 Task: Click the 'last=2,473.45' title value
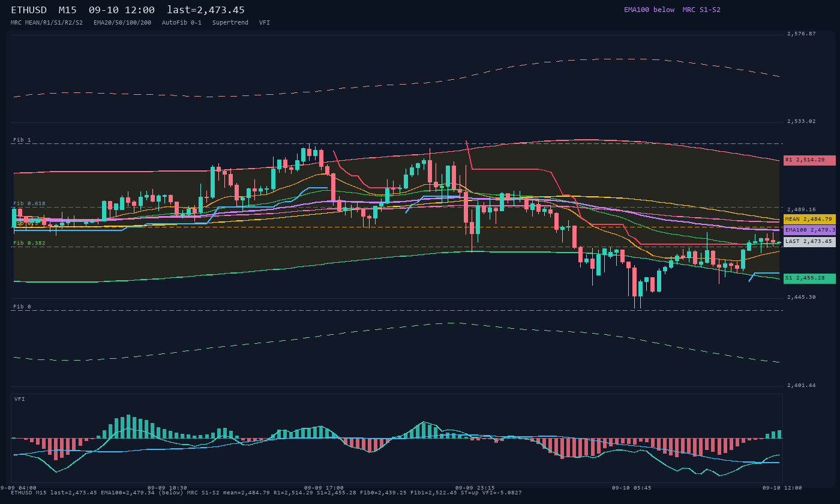(x=206, y=10)
